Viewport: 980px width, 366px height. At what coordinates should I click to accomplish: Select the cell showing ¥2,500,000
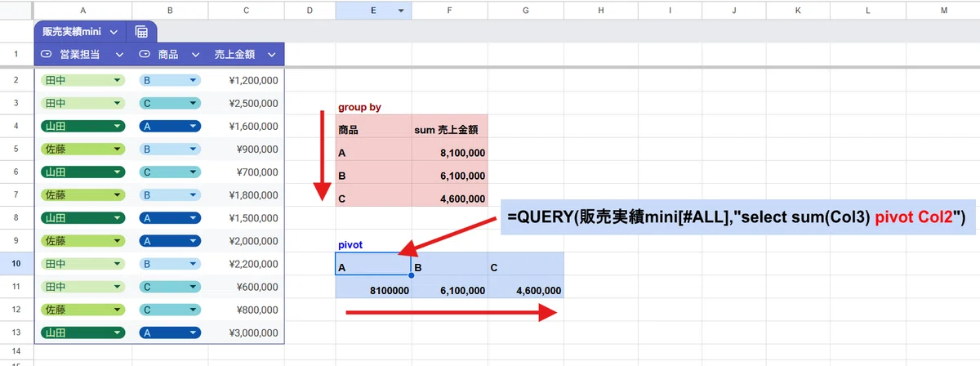(247, 104)
